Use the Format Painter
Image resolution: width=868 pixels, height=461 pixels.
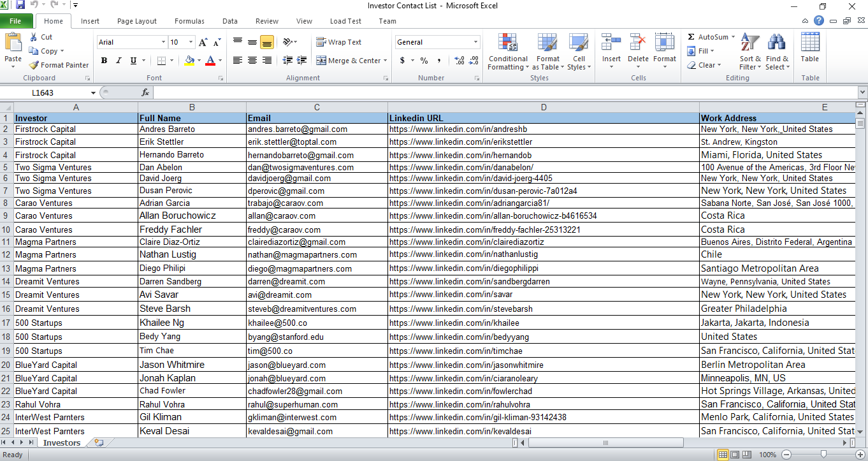59,64
